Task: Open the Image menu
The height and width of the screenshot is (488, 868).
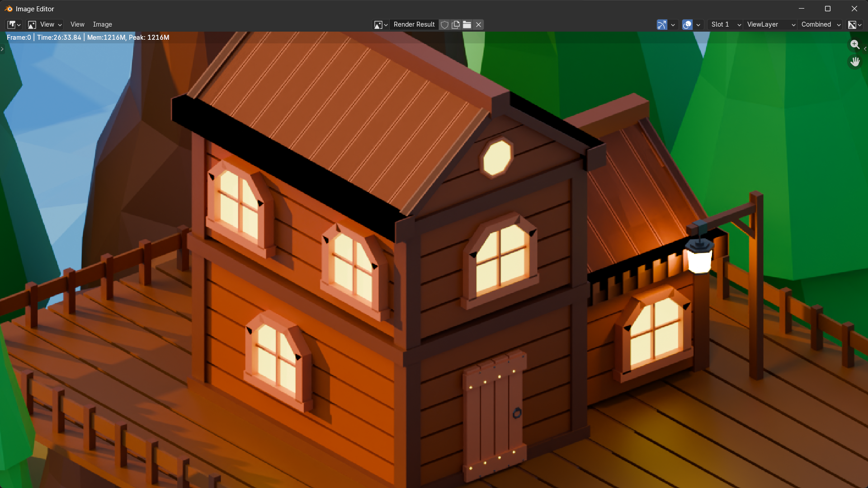Action: (x=103, y=24)
